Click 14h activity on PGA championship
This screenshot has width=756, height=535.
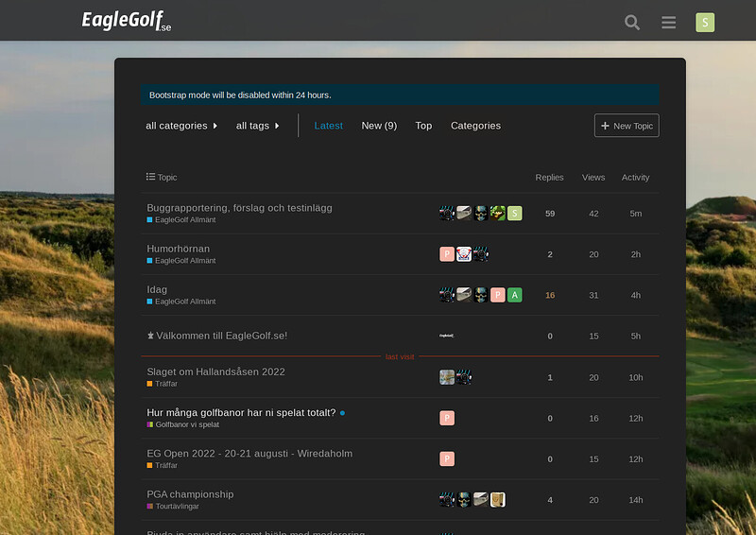[635, 500]
